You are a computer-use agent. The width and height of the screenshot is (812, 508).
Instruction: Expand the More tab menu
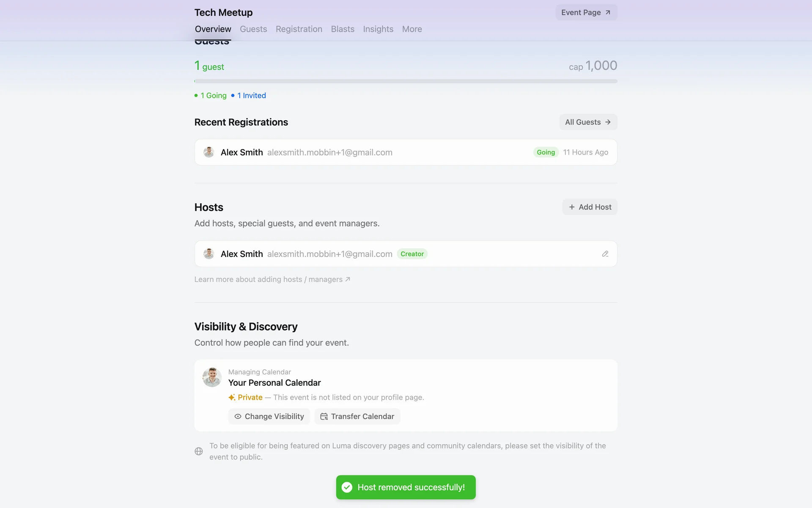tap(412, 29)
